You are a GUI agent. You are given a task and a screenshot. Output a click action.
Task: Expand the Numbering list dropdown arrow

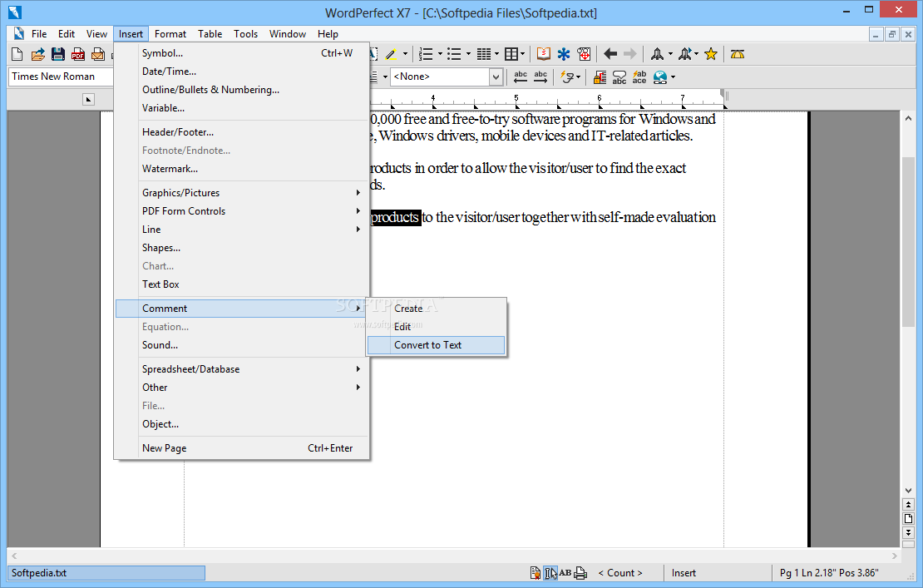pyautogui.click(x=440, y=54)
